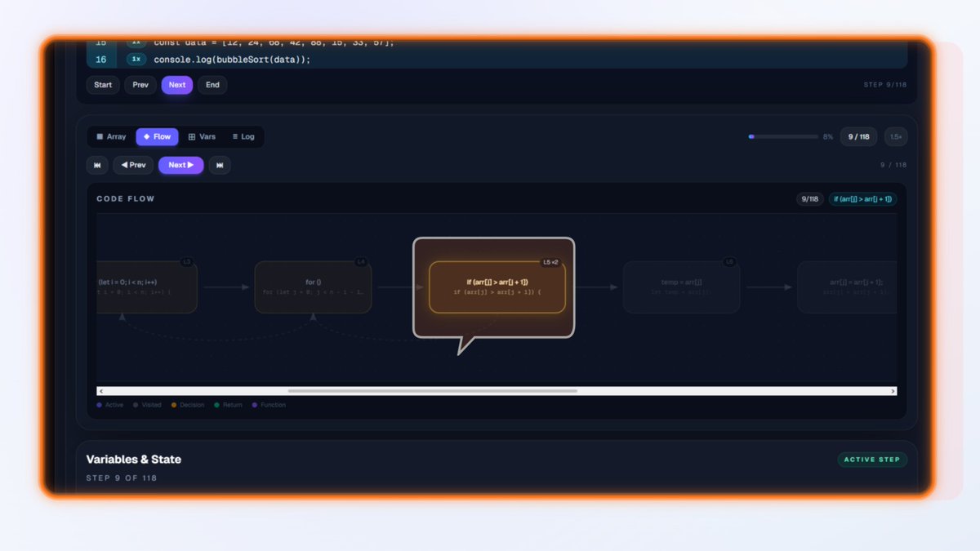Image resolution: width=980 pixels, height=551 pixels.
Task: Click the Function legend entry
Action: 269,405
